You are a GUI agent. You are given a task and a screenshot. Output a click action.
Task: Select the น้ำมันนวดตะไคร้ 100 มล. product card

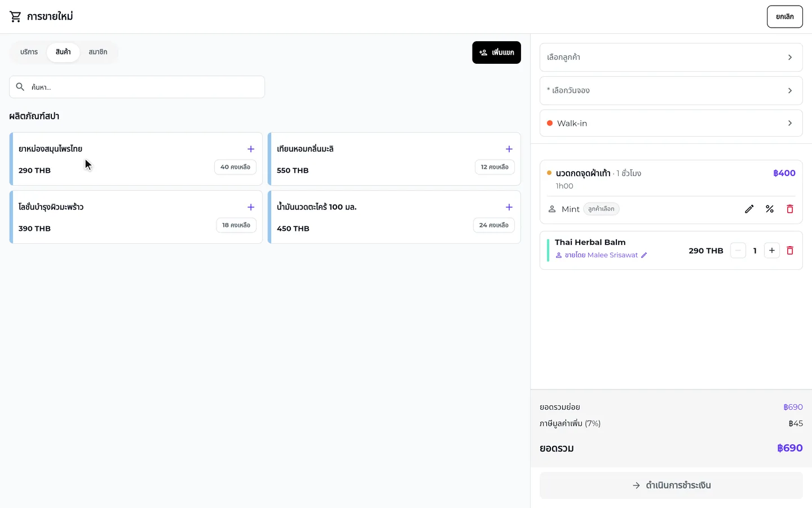tap(394, 217)
